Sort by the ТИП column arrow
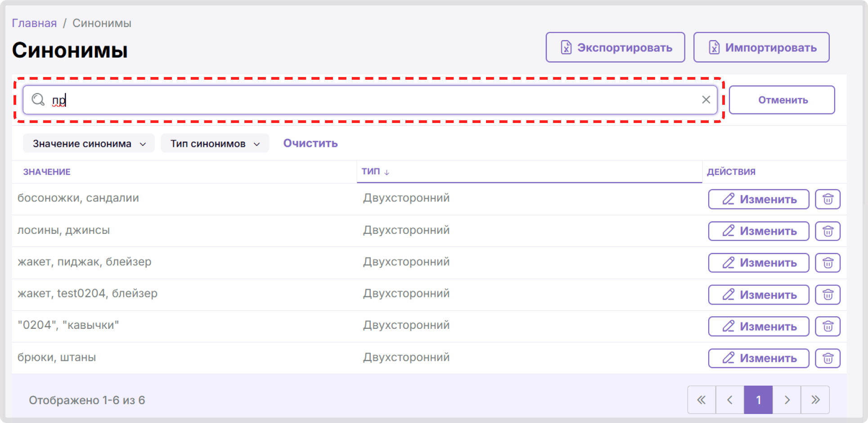Image resolution: width=868 pixels, height=423 pixels. 387,172
